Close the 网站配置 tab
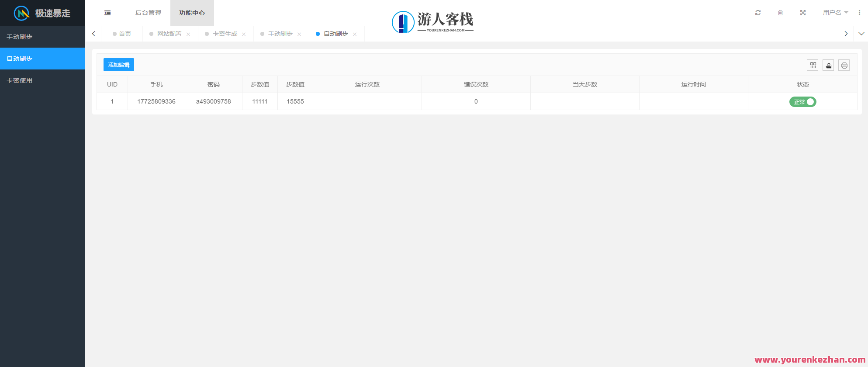The width and height of the screenshot is (868, 367). click(x=188, y=34)
